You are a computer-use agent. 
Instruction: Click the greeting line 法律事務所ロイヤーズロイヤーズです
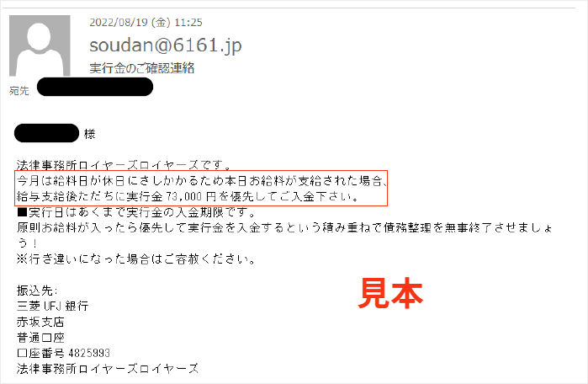point(124,165)
